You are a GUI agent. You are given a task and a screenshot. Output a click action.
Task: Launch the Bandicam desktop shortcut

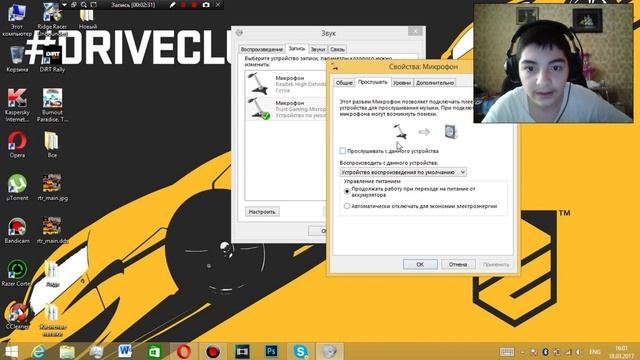pyautogui.click(x=17, y=230)
